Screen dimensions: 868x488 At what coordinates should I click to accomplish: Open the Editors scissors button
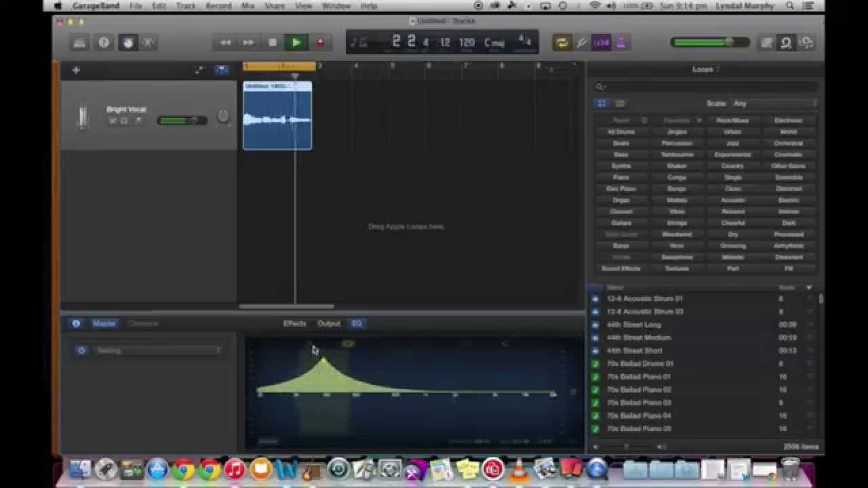149,43
